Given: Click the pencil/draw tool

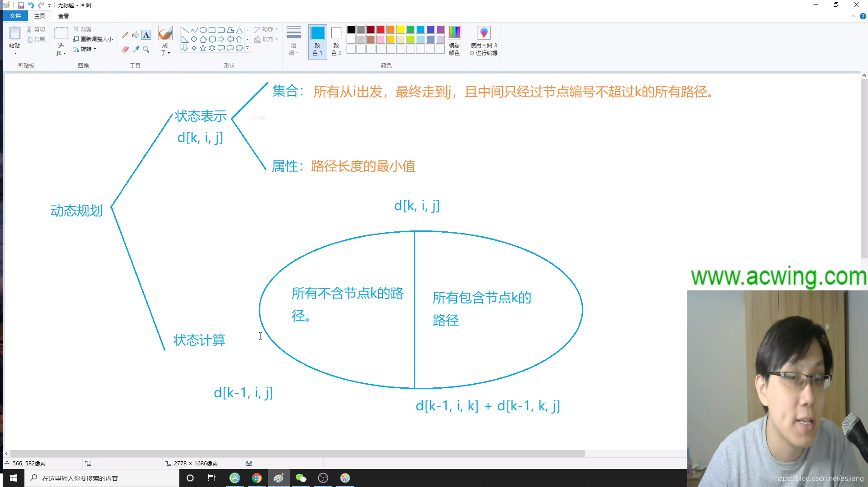Looking at the screenshot, I should point(125,34).
